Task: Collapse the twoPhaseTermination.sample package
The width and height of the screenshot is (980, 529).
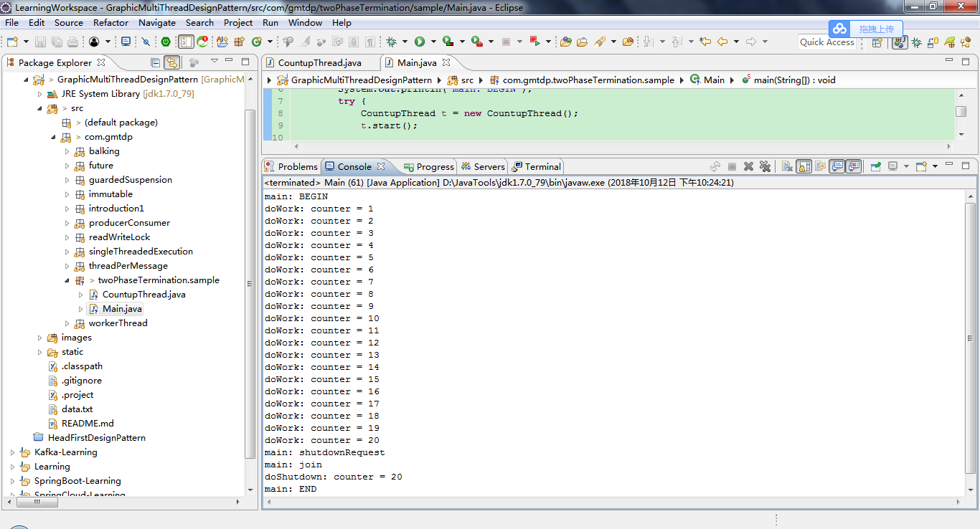Action: click(67, 280)
